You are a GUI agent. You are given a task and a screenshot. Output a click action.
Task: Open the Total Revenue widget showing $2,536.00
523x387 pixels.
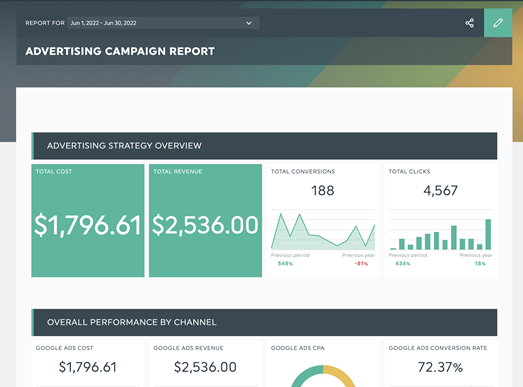point(205,221)
